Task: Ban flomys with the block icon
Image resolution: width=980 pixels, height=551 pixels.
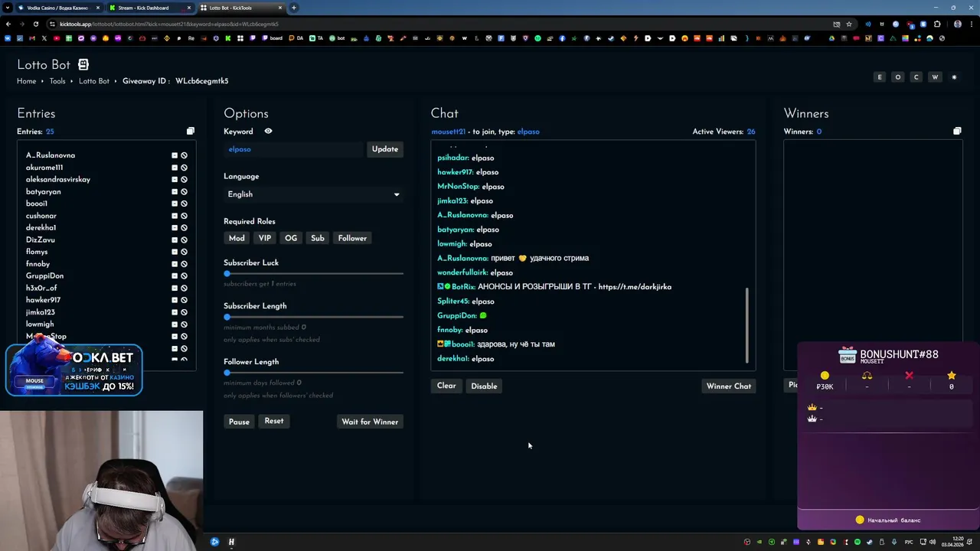Action: (184, 252)
